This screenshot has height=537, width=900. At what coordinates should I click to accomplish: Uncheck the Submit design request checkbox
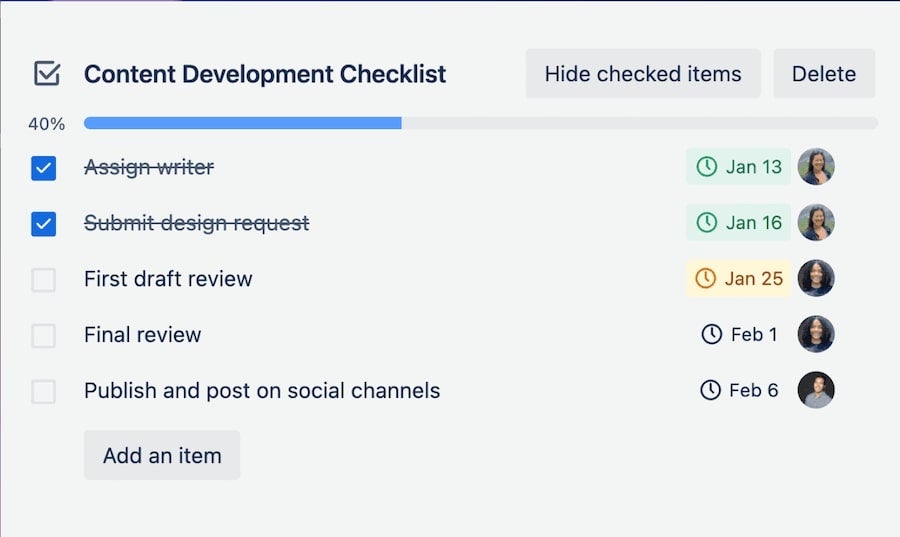(x=44, y=224)
